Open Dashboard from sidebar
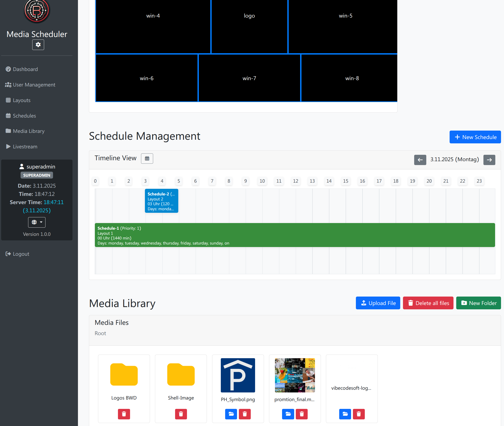The height and width of the screenshot is (426, 504). pos(25,69)
